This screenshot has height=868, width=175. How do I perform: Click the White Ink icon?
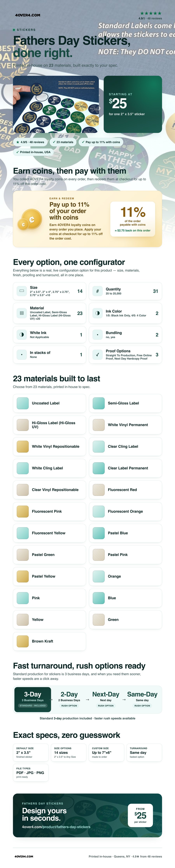coord(22,335)
